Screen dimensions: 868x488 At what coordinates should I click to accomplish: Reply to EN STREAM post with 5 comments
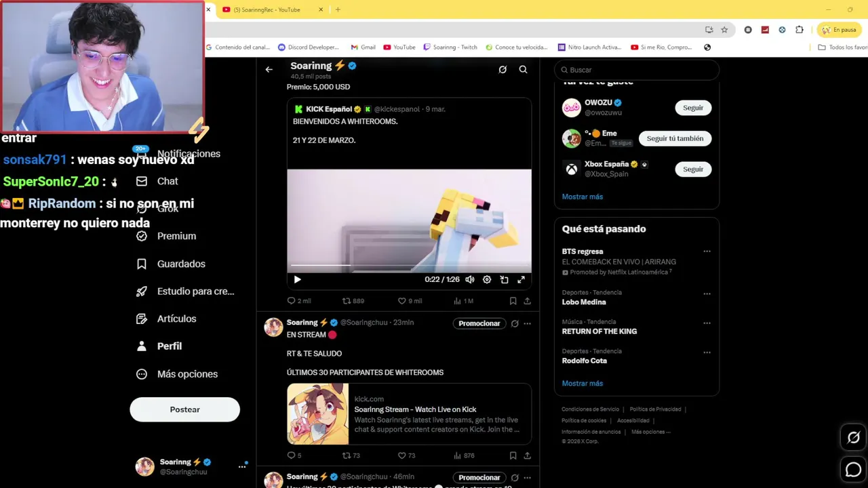click(294, 455)
